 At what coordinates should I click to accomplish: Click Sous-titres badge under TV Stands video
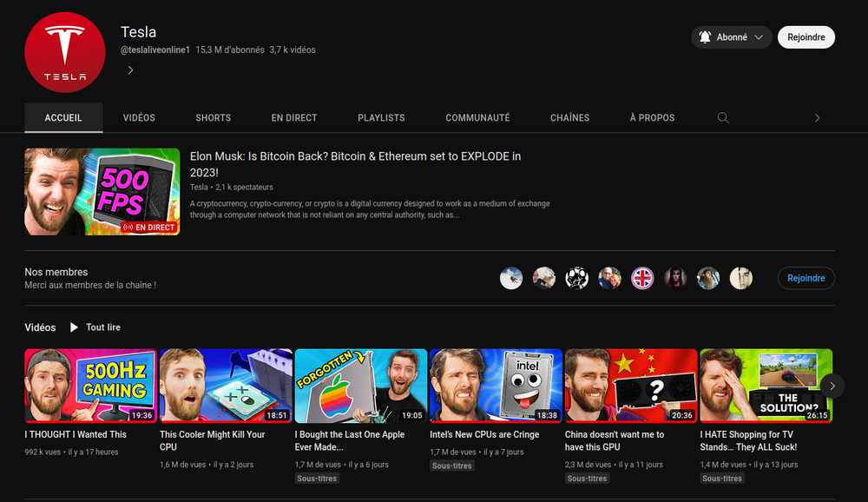[722, 479]
